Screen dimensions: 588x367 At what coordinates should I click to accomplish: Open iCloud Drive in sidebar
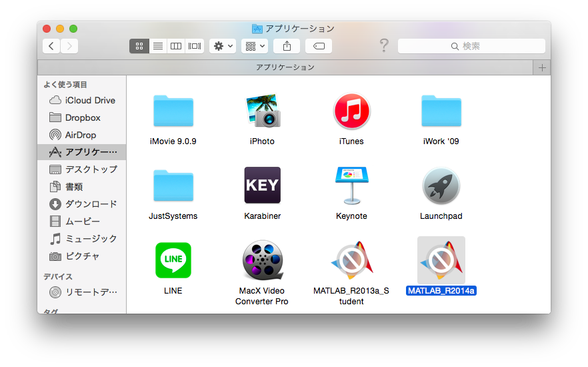pos(82,100)
